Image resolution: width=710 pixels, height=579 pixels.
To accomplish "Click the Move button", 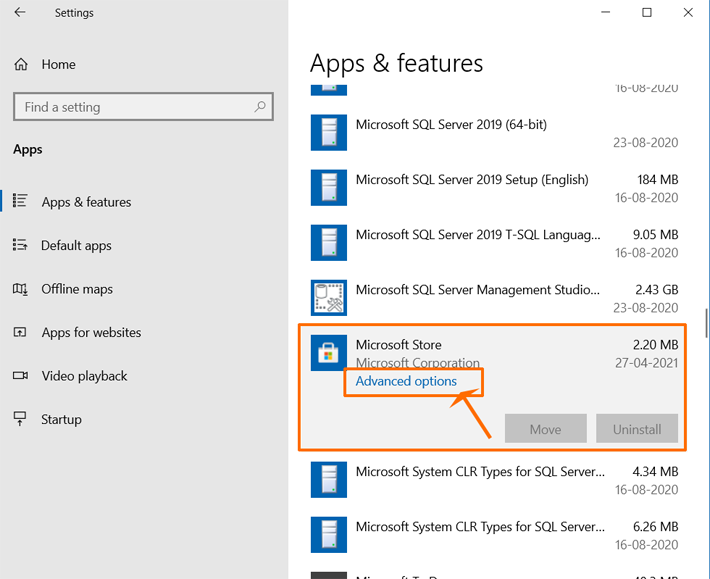I will [546, 428].
